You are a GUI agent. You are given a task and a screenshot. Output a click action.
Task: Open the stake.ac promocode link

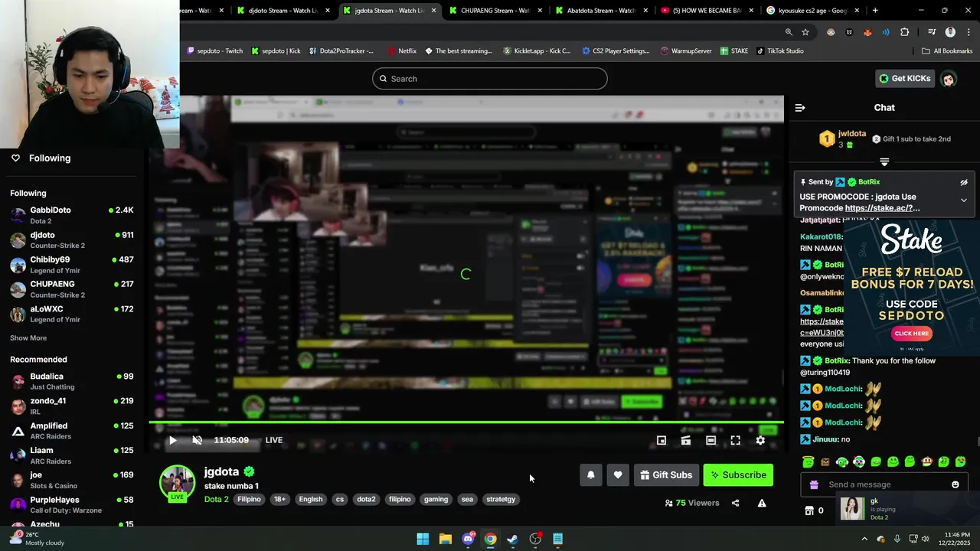(882, 208)
